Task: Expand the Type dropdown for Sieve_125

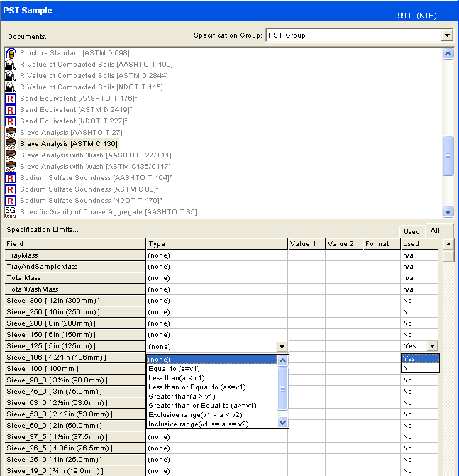Action: click(282, 346)
